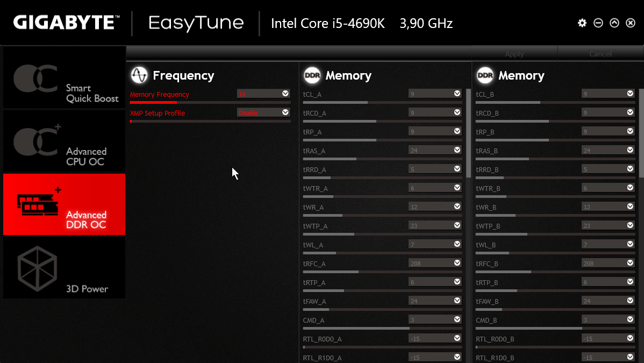Open the tRAS_B dropdown
This screenshot has height=363, width=644.
608,151
